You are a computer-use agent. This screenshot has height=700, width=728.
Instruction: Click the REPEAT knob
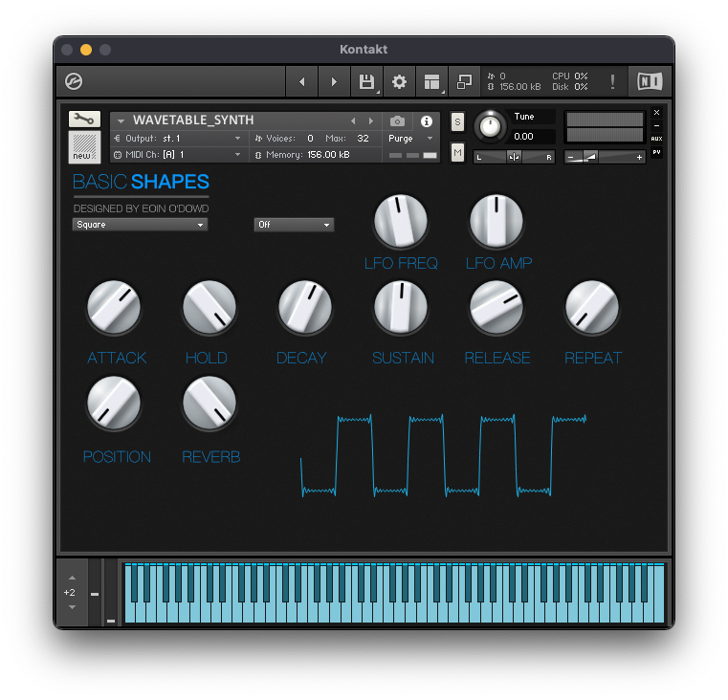(592, 307)
